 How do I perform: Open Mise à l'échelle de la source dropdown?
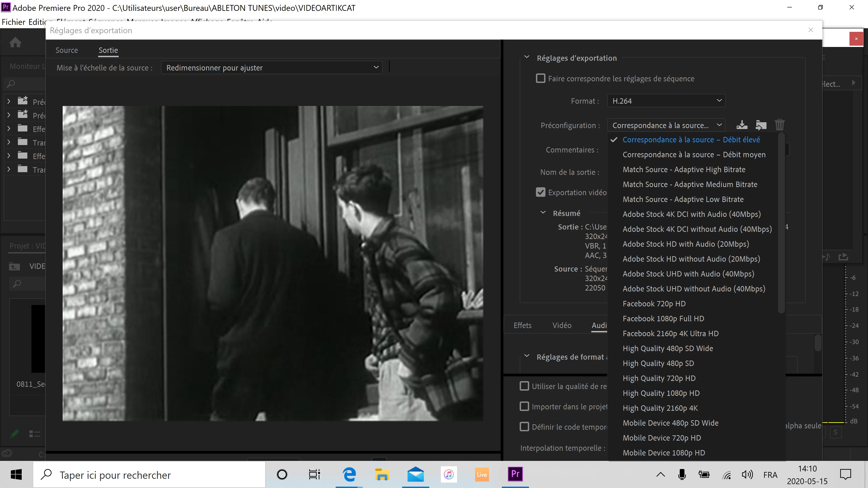click(271, 68)
